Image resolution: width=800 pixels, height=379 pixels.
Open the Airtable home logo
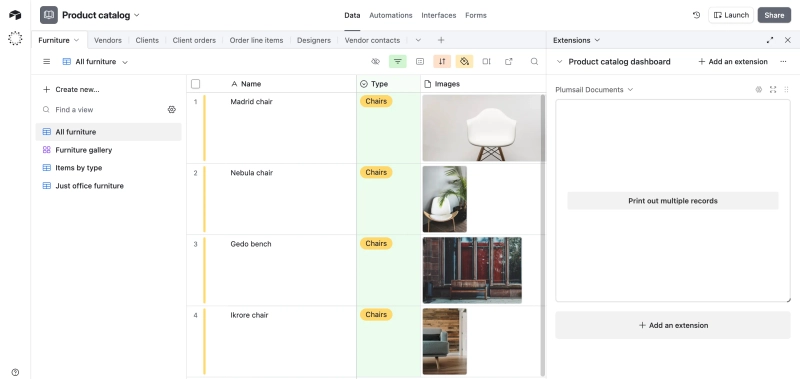[x=15, y=15]
